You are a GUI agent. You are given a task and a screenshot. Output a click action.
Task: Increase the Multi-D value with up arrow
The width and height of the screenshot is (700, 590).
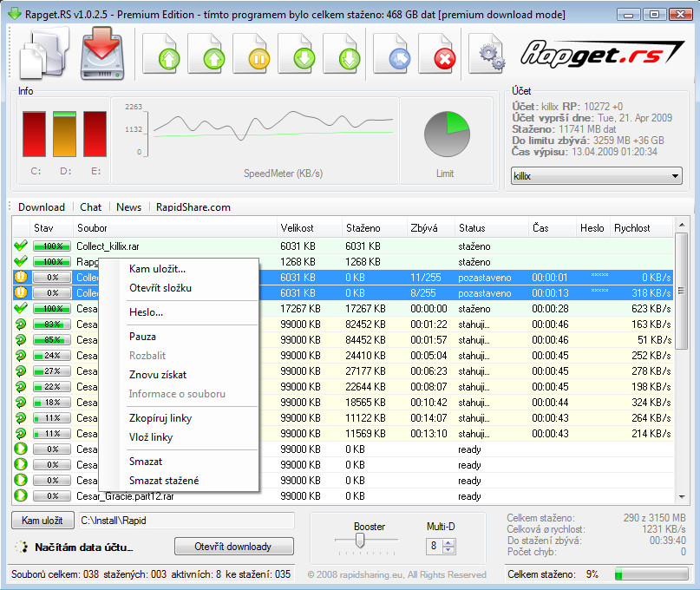[449, 542]
